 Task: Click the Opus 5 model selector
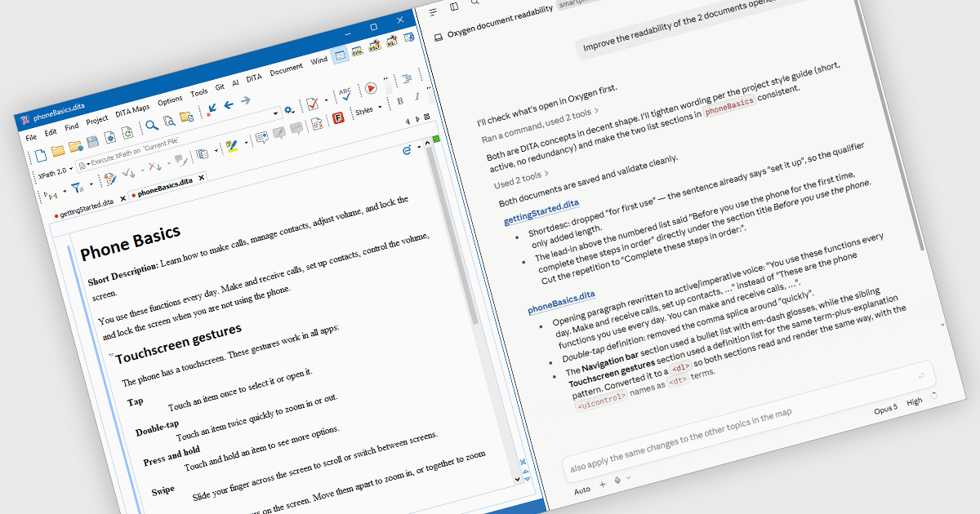885,410
